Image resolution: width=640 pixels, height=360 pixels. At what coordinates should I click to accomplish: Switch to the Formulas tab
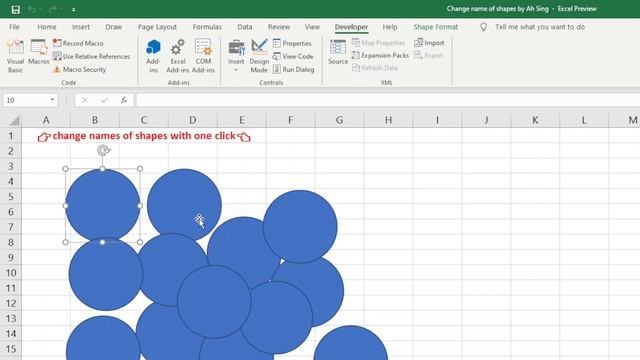pos(207,27)
